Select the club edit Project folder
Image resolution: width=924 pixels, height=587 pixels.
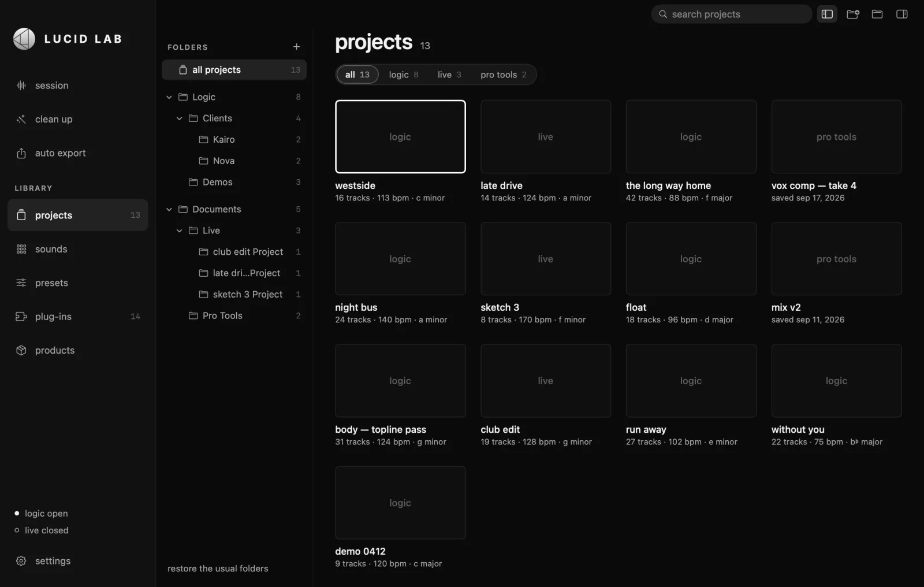point(234,252)
